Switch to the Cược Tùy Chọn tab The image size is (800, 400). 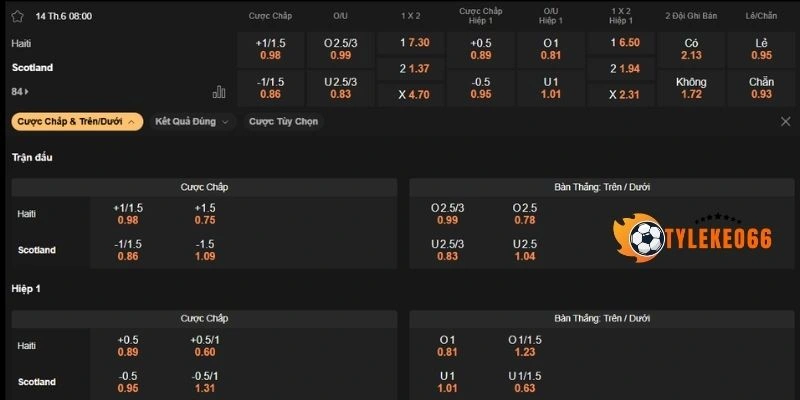point(284,121)
